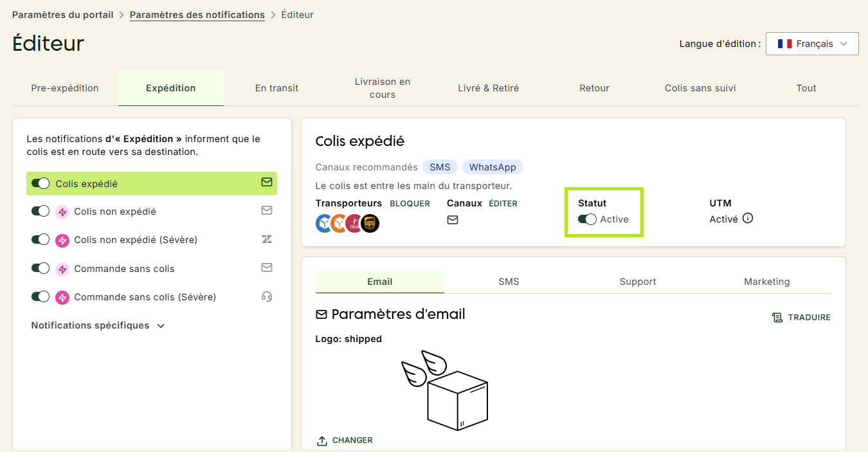Select Commande sans colis notification label
Viewport: 868px width, 452px height.
click(x=124, y=269)
